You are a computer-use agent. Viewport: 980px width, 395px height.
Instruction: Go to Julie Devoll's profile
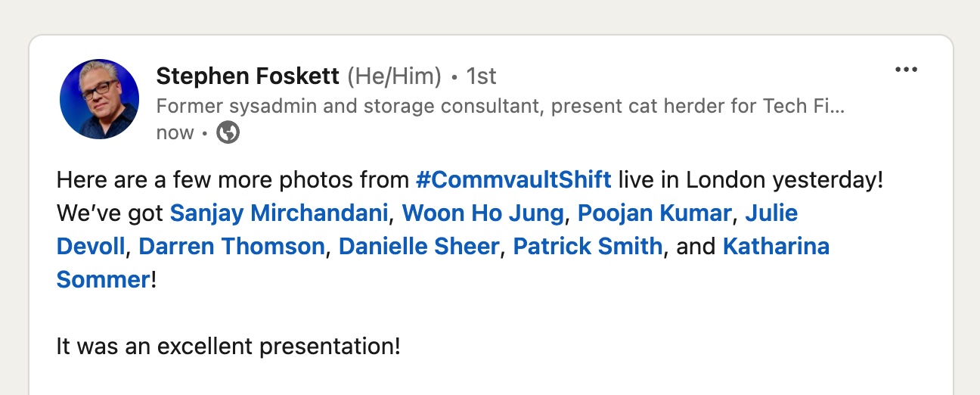(771, 214)
